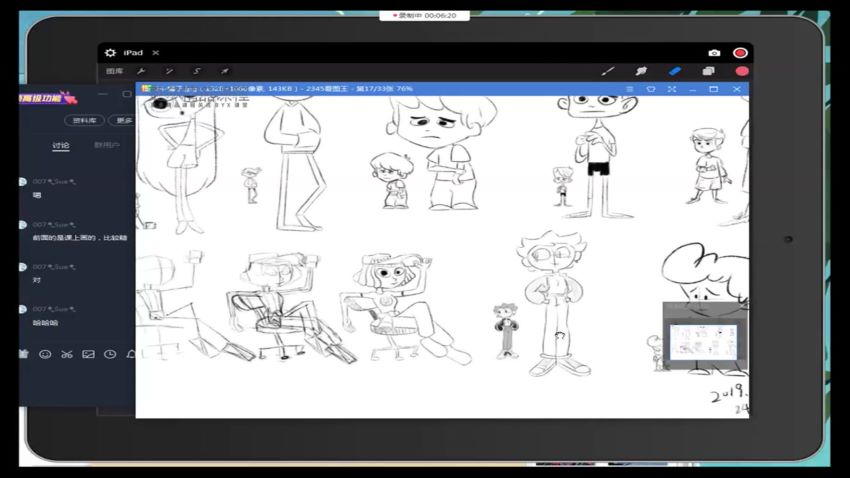The image size is (850, 478).
Task: Open chat history clock icon
Action: click(x=110, y=354)
